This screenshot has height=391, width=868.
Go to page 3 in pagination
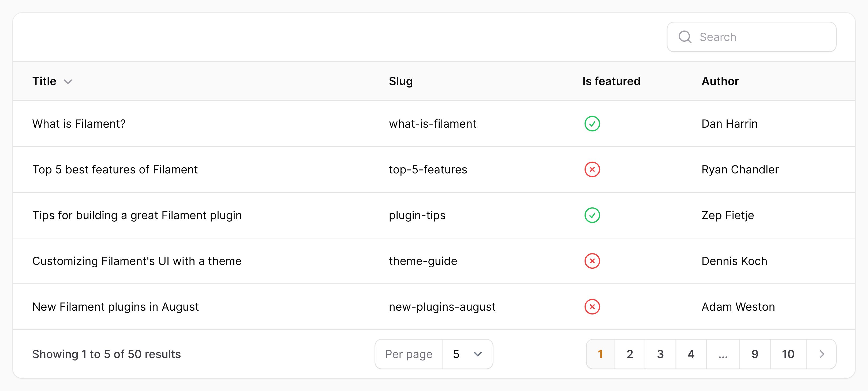[660, 354]
